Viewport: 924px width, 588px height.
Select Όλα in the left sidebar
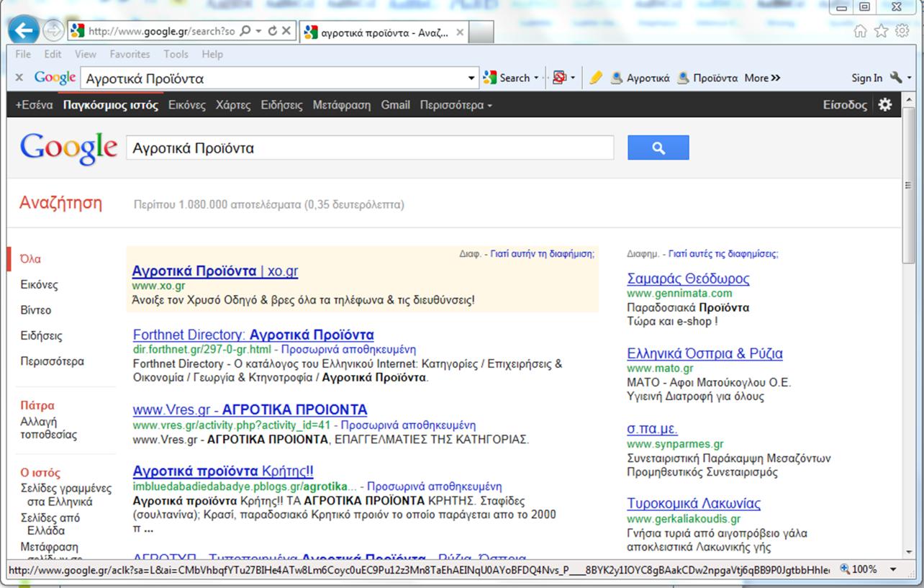(30, 259)
